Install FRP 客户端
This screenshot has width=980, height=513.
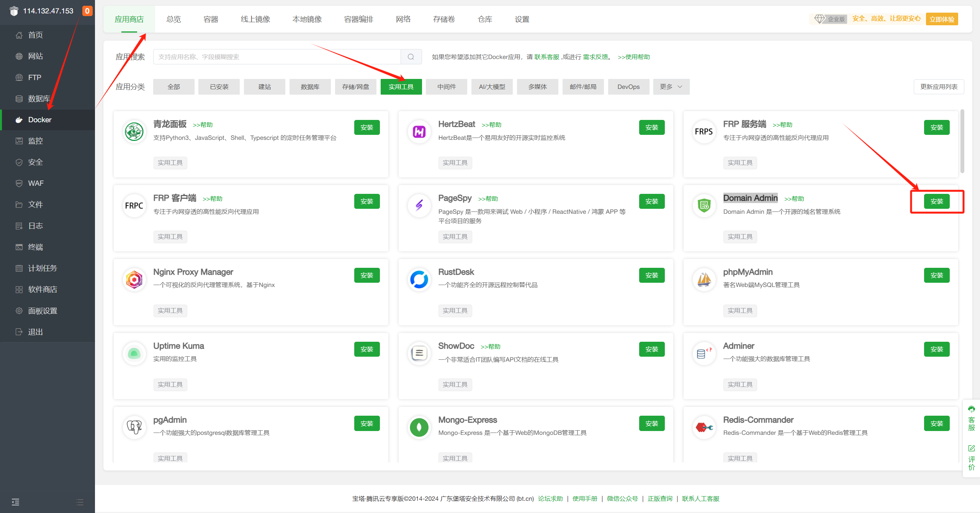click(x=367, y=202)
